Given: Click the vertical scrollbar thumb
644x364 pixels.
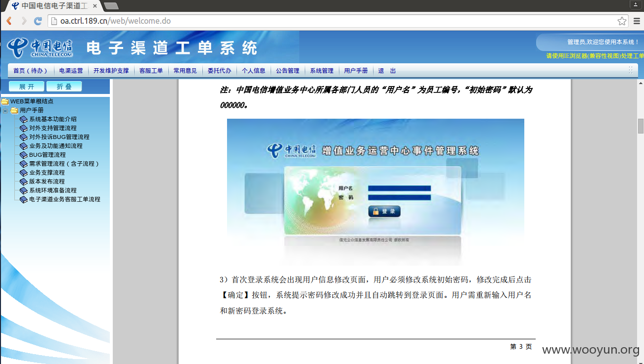Looking at the screenshot, I should 641,126.
